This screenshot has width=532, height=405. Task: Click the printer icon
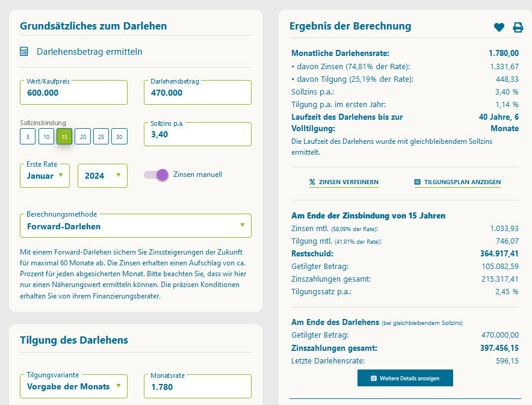coord(518,27)
